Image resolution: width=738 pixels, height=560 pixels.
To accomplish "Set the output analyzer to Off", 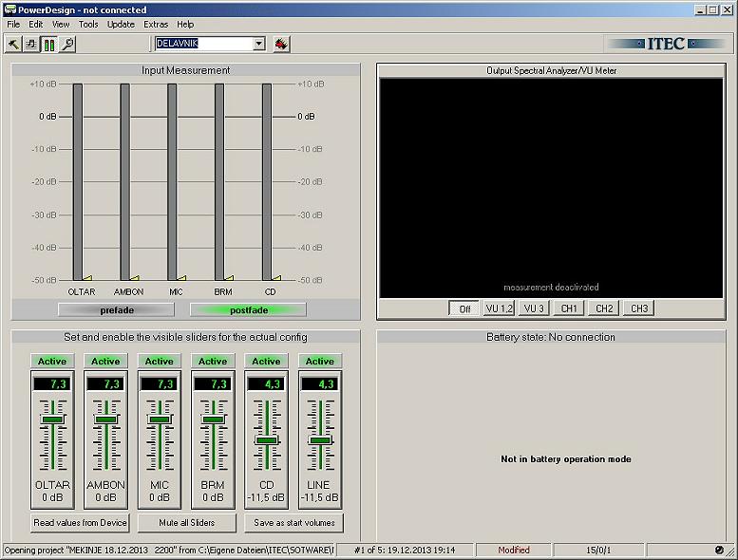I will (464, 308).
